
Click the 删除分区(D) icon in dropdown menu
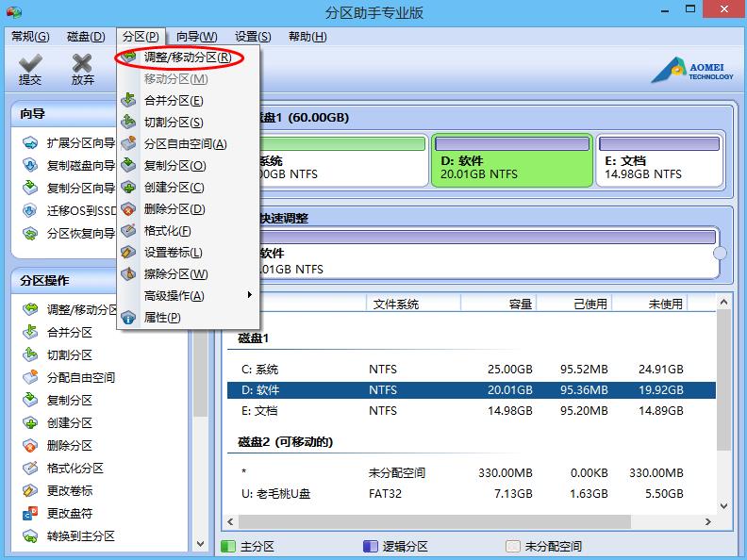pyautogui.click(x=128, y=208)
